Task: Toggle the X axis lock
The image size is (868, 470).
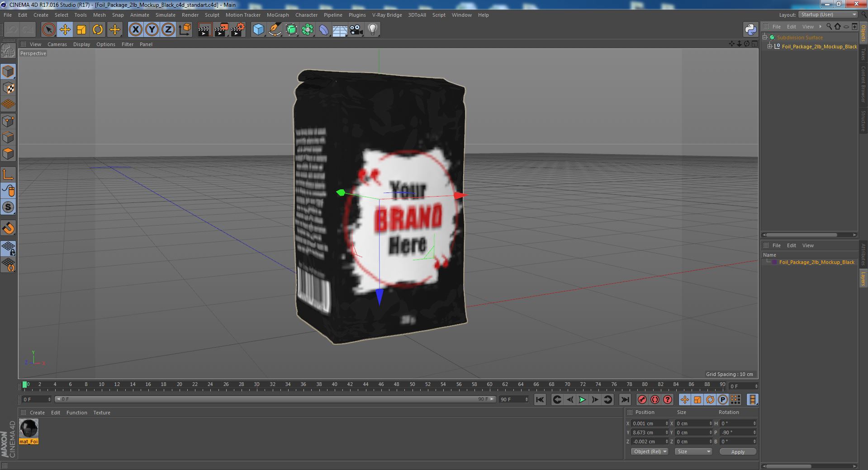Action: (x=135, y=30)
